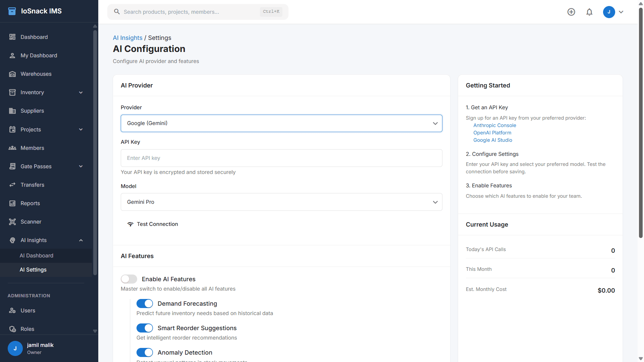Enable AI Features master switch
The width and height of the screenshot is (644, 362).
(x=128, y=279)
